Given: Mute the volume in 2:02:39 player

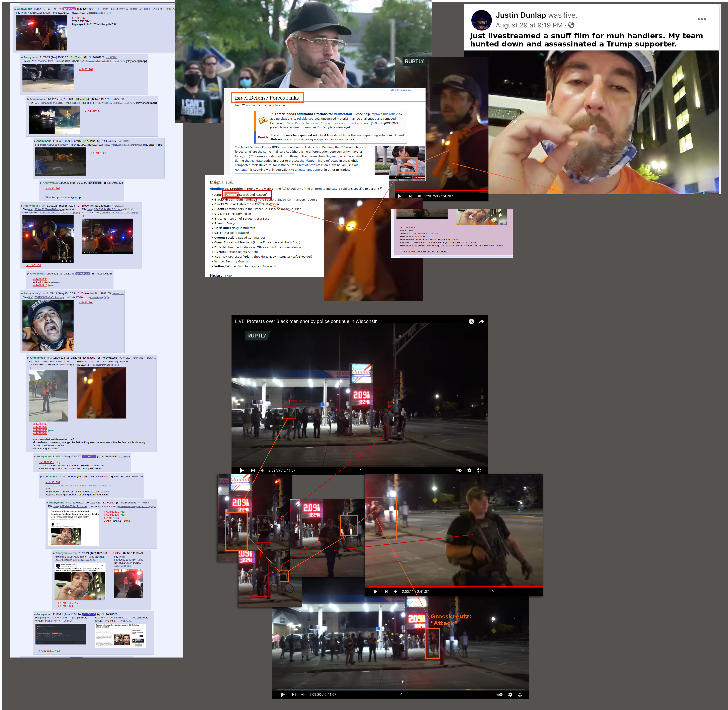Looking at the screenshot, I should click(x=262, y=470).
